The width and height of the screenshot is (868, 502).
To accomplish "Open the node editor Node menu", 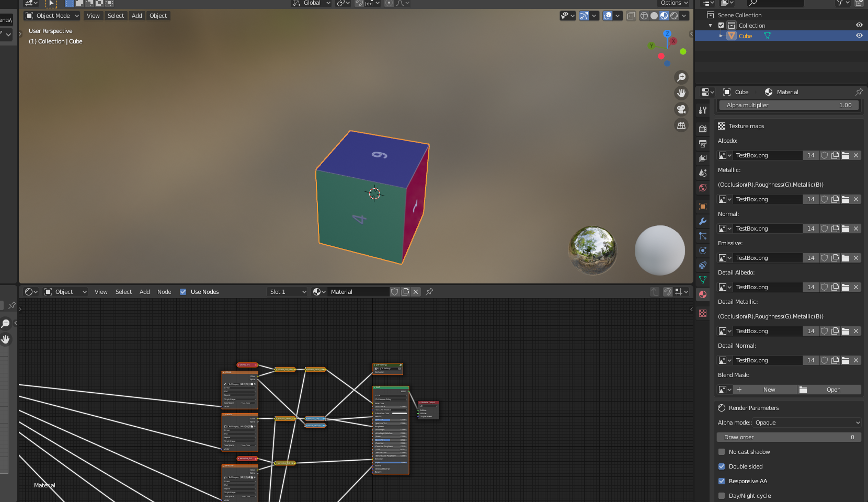I will (164, 292).
